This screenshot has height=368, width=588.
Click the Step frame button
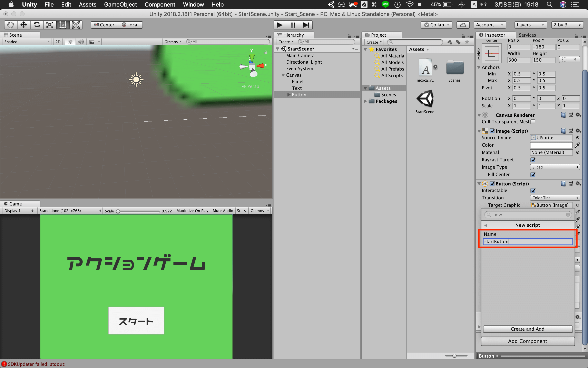306,25
